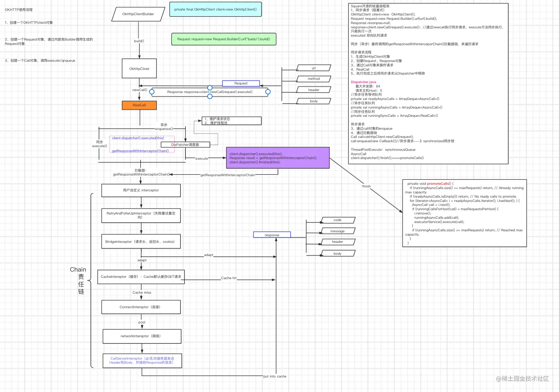Click the Square开源的轻量级框架 notes box
Image resolution: width=559 pixels, height=392 pixels.
click(428, 83)
